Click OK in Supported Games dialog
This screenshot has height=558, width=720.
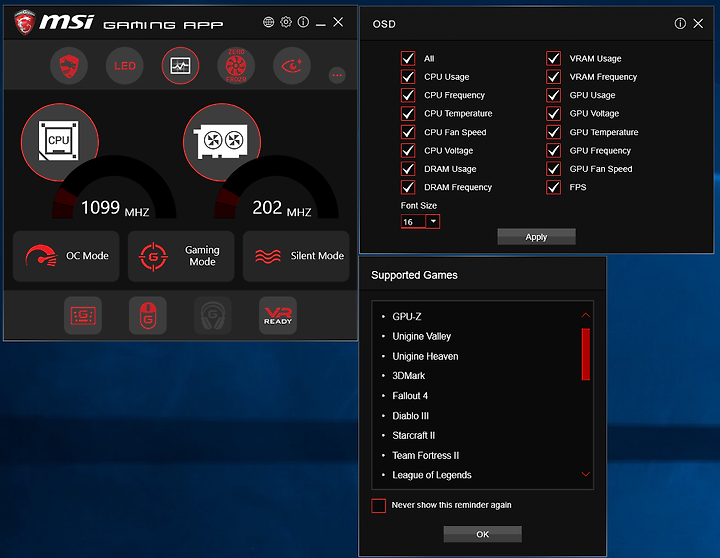pyautogui.click(x=483, y=534)
